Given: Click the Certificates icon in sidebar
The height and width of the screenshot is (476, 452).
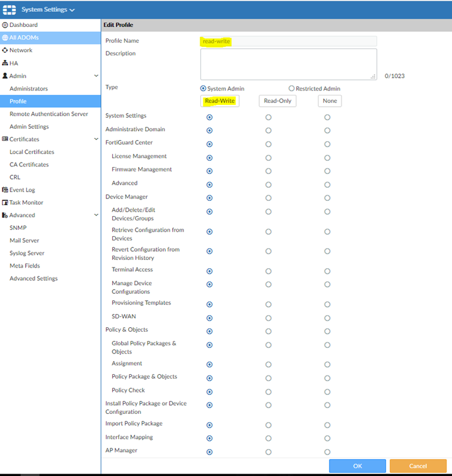Looking at the screenshot, I should [x=5, y=139].
